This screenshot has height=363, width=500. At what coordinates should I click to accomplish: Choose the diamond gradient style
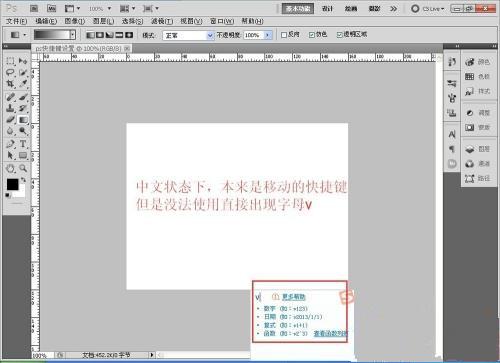click(129, 35)
